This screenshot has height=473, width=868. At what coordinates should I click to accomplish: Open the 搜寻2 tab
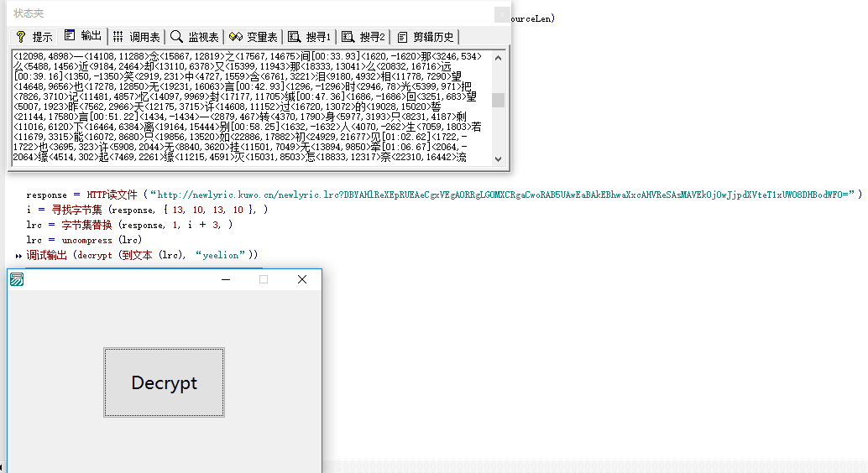(363, 37)
